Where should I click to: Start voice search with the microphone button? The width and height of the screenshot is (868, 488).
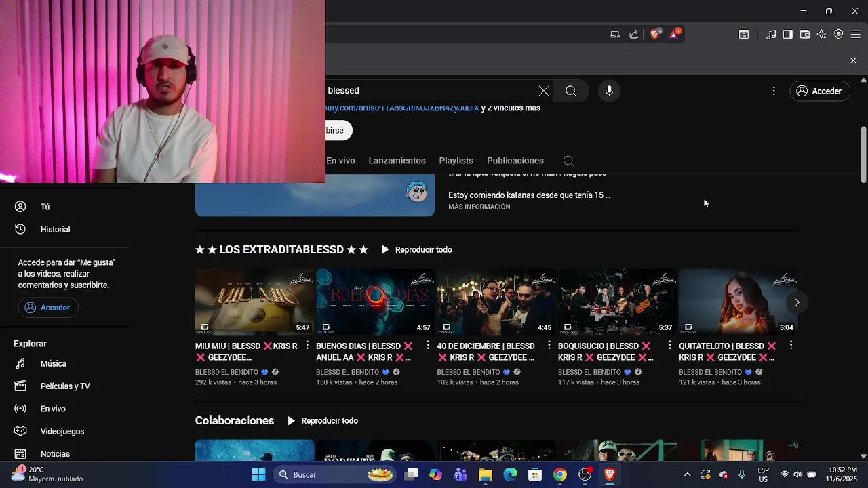point(610,91)
